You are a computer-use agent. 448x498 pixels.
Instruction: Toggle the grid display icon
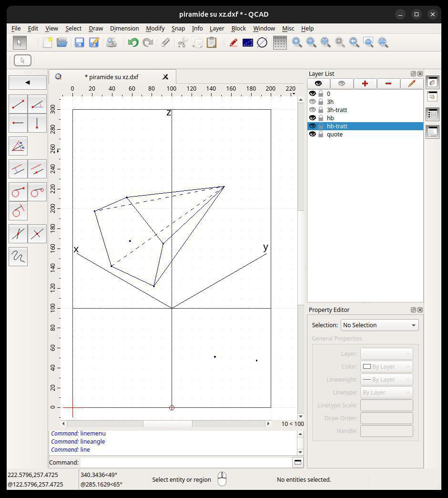point(280,43)
